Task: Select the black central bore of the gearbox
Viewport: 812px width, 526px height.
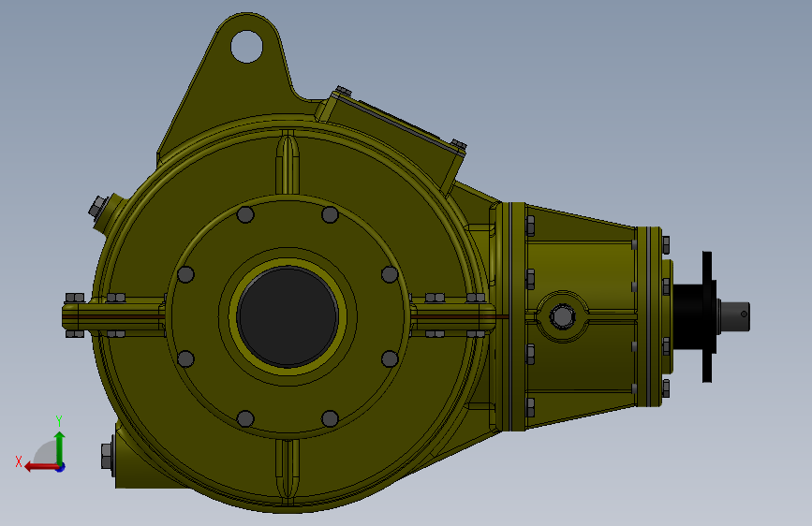Action: (288, 316)
